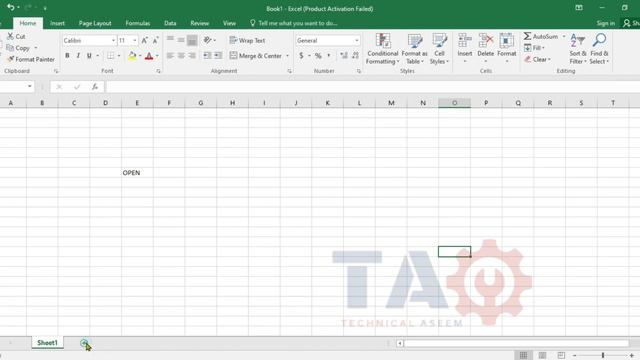Open the Sort & Filter menu
The width and height of the screenshot is (640, 360).
[x=578, y=49]
